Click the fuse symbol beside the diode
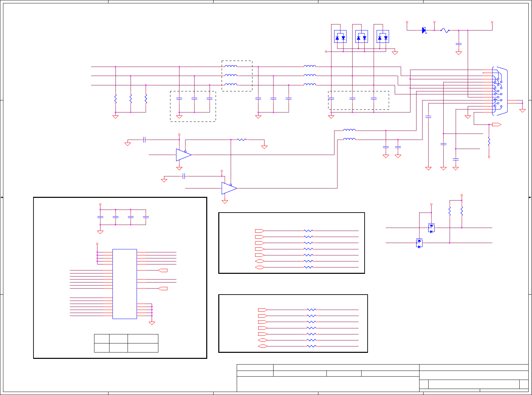Viewport: 532px width, 395px height. 445,30
